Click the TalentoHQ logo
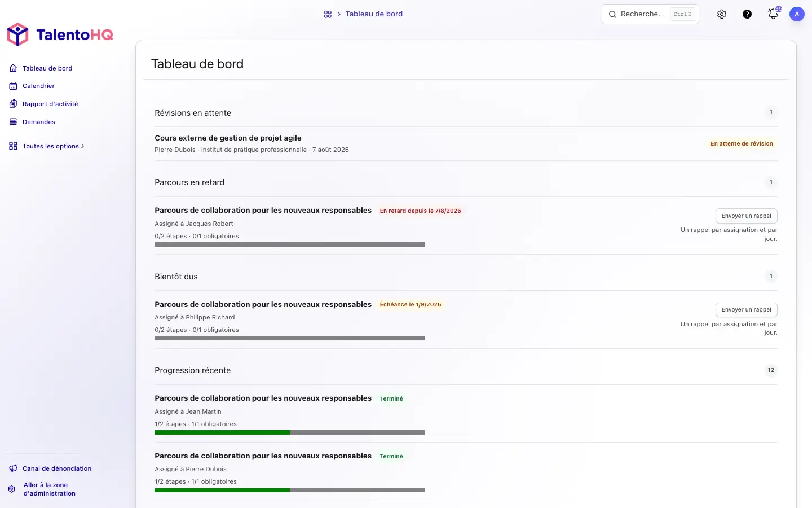The width and height of the screenshot is (812, 508). (60, 35)
